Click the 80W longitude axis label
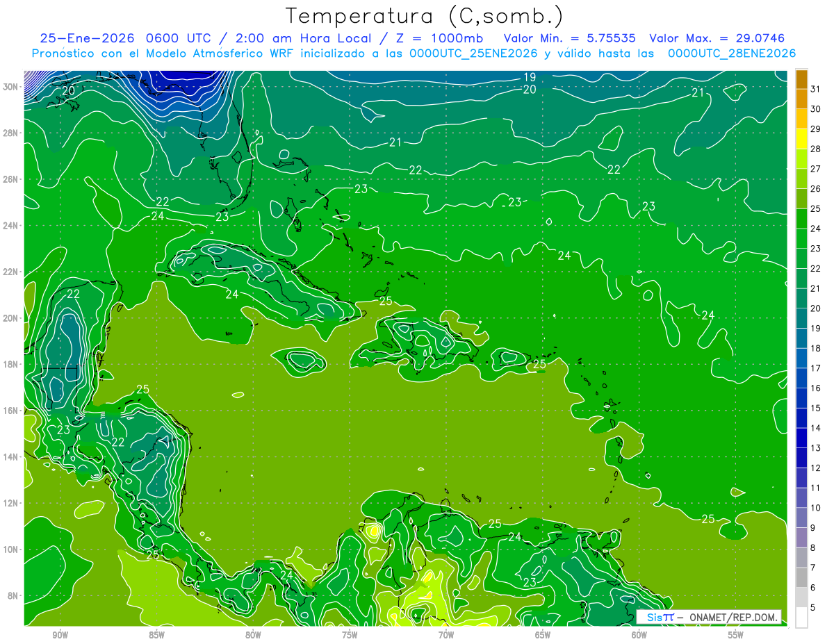Image resolution: width=834 pixels, height=644 pixels. tap(253, 635)
